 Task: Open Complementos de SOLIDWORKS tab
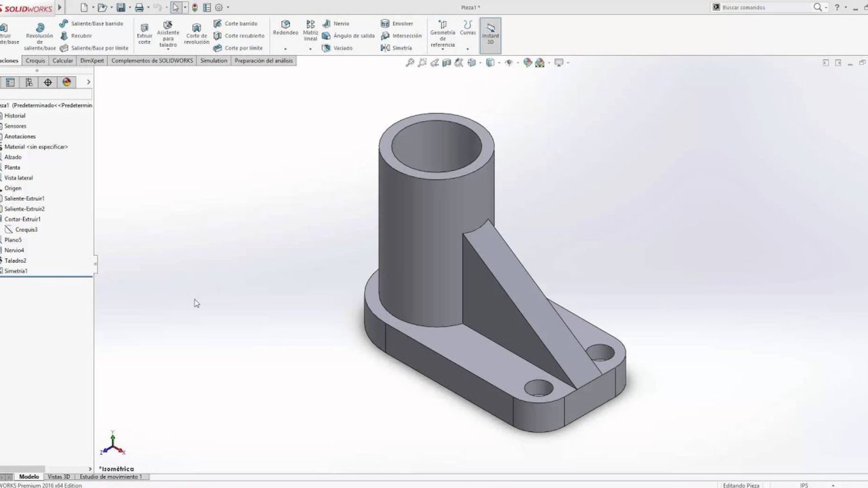[x=152, y=61]
